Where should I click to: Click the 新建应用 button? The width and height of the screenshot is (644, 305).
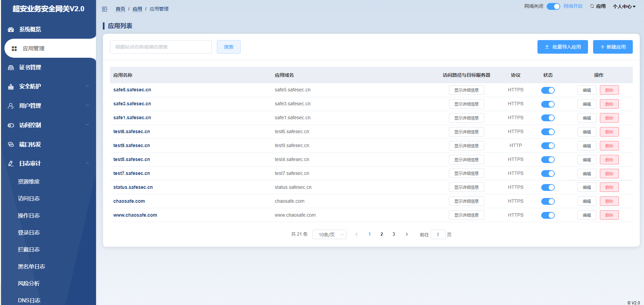coord(612,47)
